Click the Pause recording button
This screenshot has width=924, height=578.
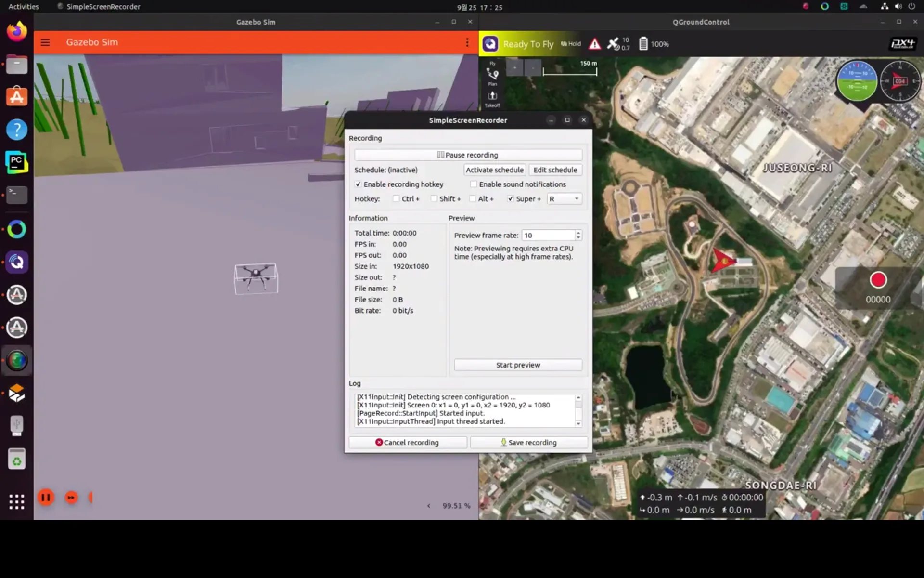(468, 155)
